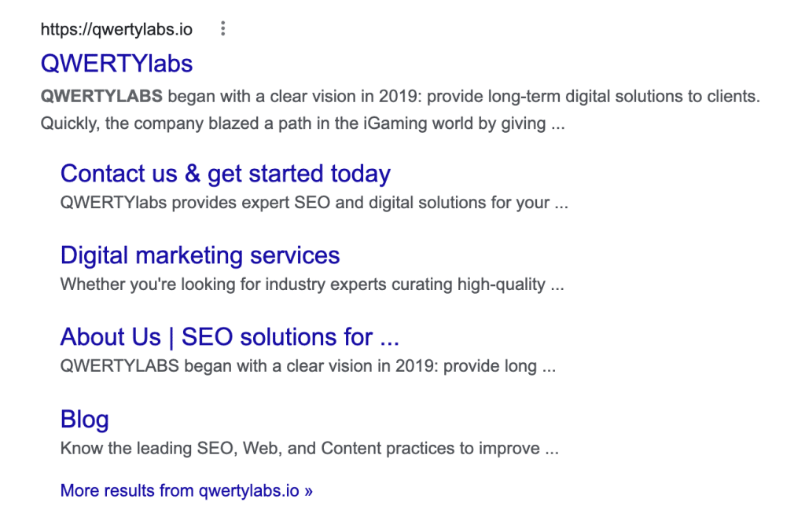The width and height of the screenshot is (805, 532).
Task: Click the 'Know the leading SEO, Web' description
Action: pyautogui.click(x=309, y=449)
